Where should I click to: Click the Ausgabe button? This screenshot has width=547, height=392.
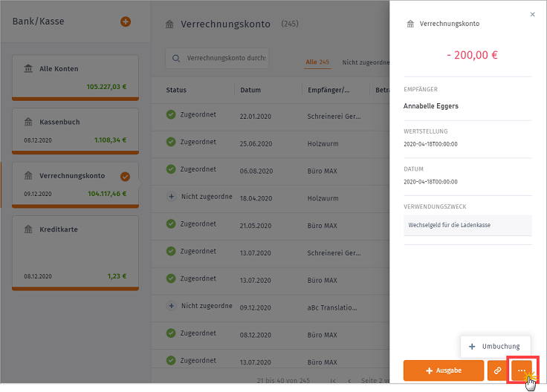(444, 370)
